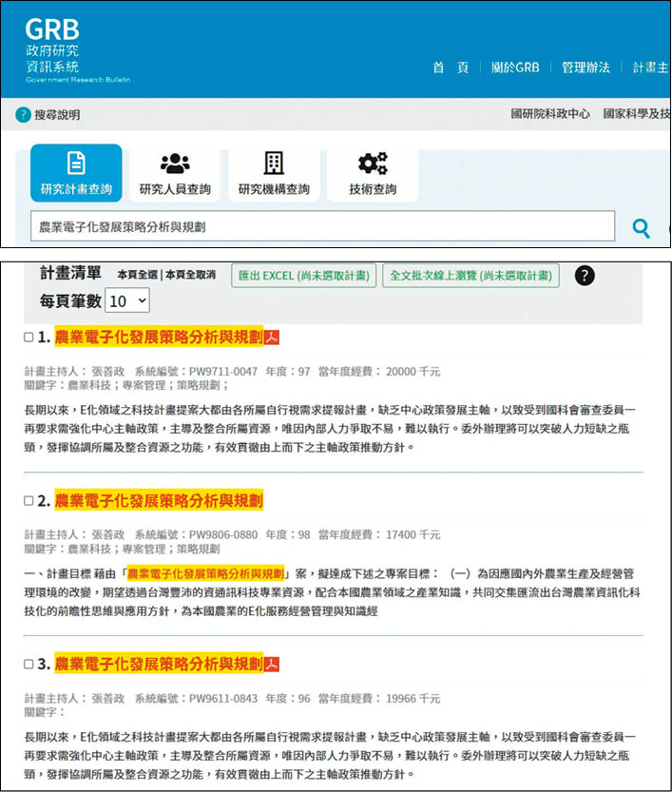Viewport: 672px width, 792px height.
Task: Switch to 技術查詢 gears tab
Action: 373,173
